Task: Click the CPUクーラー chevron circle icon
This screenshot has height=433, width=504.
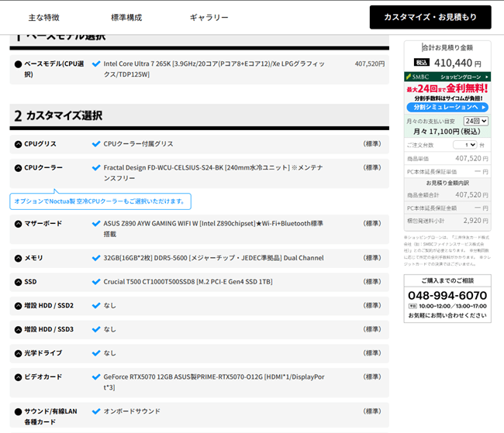Action: click(x=18, y=167)
